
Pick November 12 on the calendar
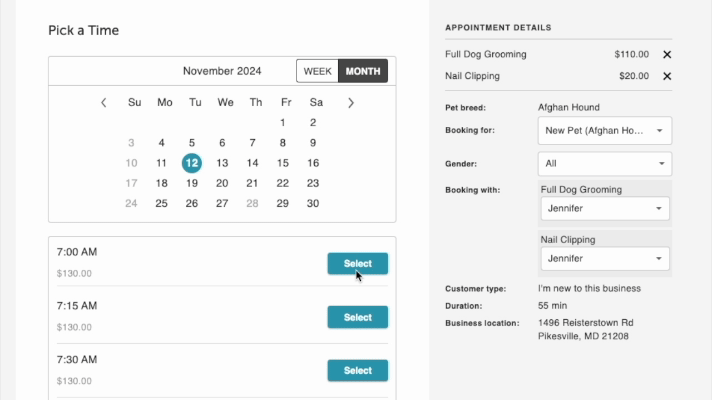point(192,163)
